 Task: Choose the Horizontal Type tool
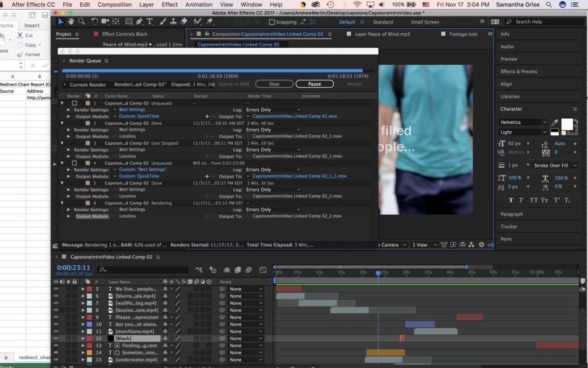[150, 22]
